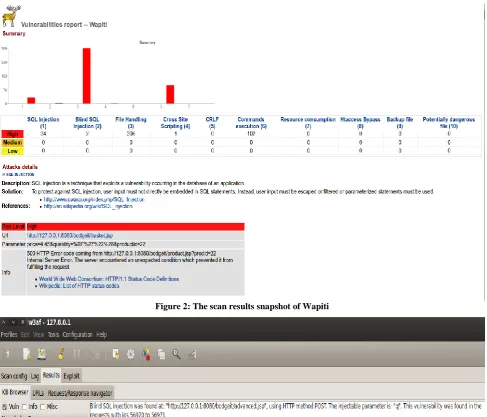The height and width of the screenshot is (417, 487).
Task: Click the Resource consumption (7) header
Action: coord(308,123)
